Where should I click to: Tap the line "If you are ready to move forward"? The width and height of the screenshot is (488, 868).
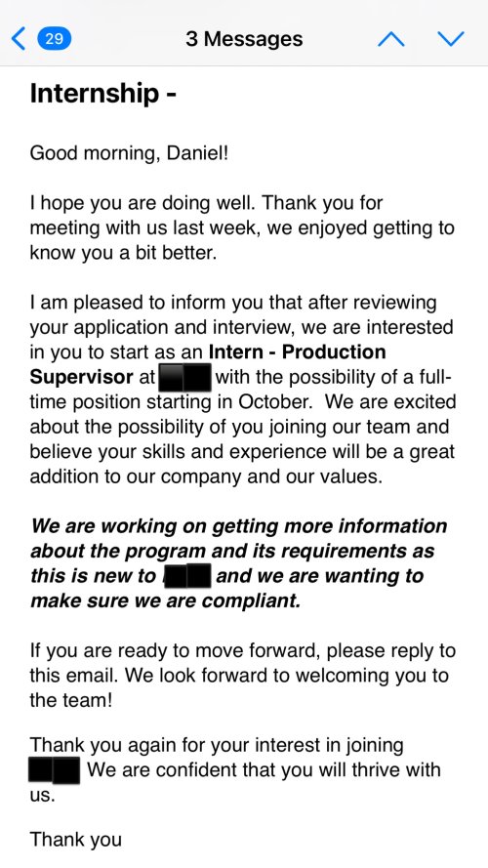click(176, 651)
